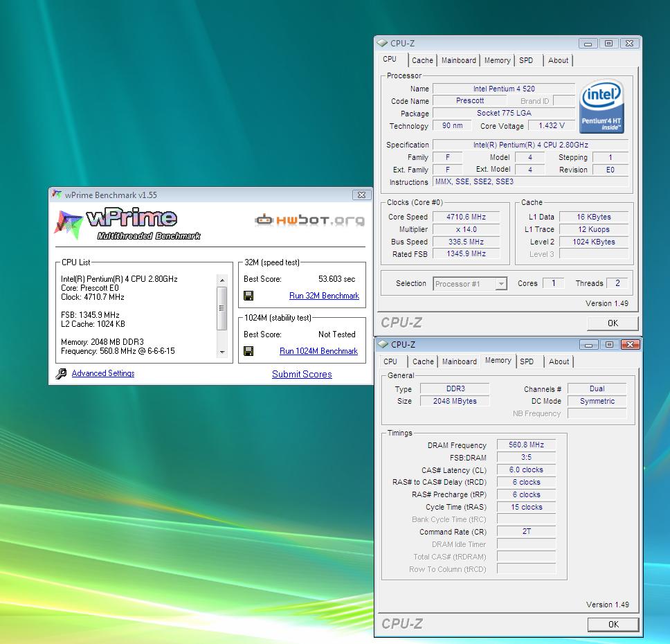Click the Not Tested score text

[x=336, y=334]
